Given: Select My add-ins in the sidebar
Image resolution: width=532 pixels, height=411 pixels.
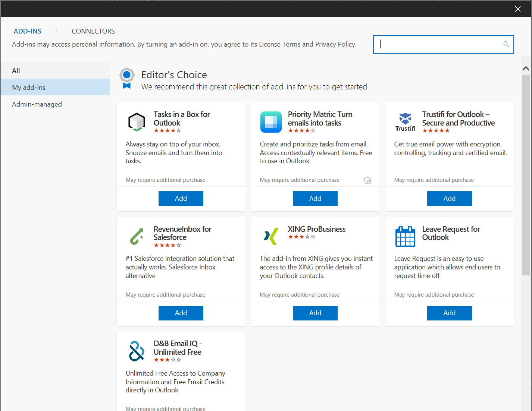Looking at the screenshot, I should pyautogui.click(x=29, y=88).
